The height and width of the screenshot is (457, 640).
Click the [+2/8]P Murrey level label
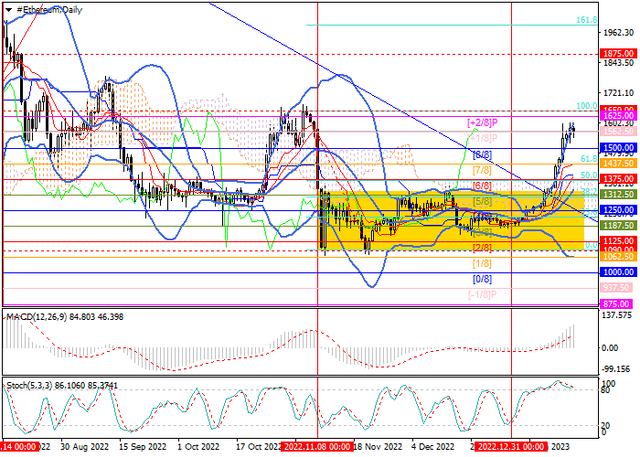(x=483, y=121)
